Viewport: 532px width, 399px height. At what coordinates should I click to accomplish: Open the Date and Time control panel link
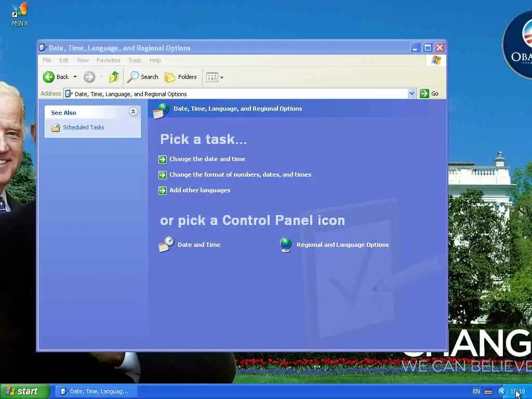coord(199,245)
